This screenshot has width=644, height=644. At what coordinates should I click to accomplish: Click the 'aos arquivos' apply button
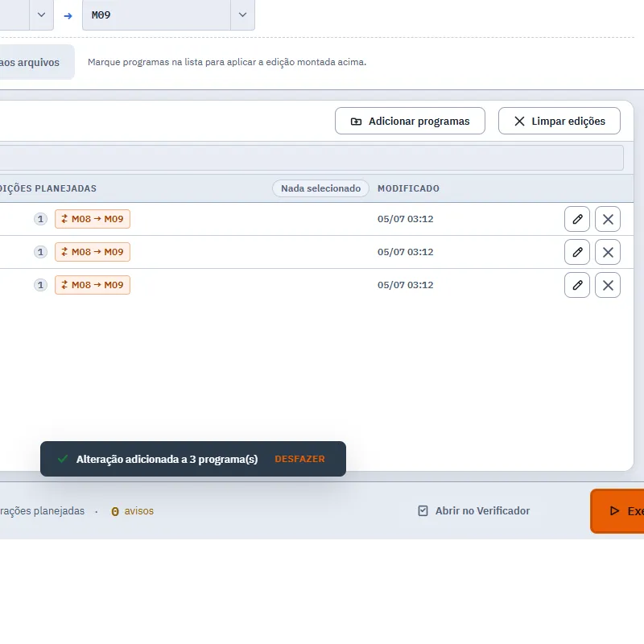(37, 62)
